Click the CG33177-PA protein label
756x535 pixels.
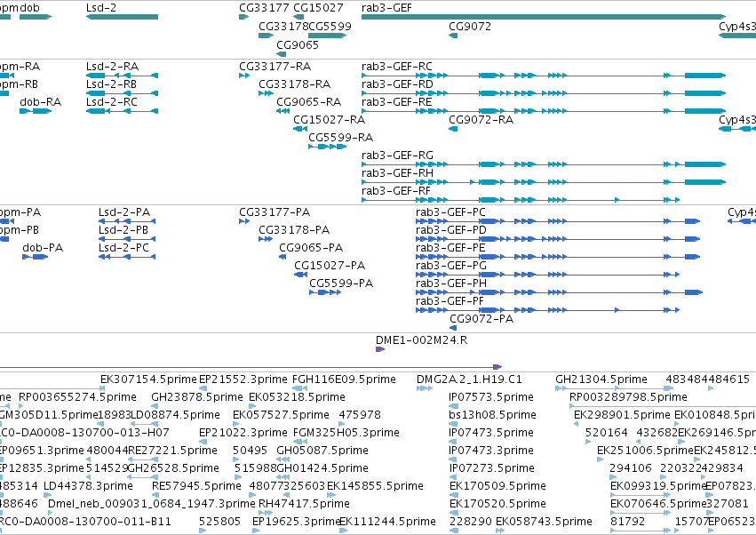tap(275, 212)
